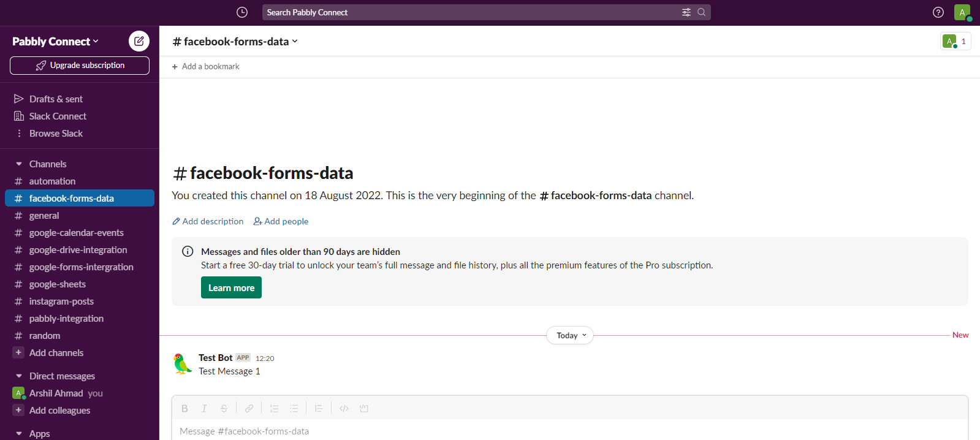This screenshot has height=440, width=980.
Task: Open Arshil Ahmad direct message
Action: 80,393
